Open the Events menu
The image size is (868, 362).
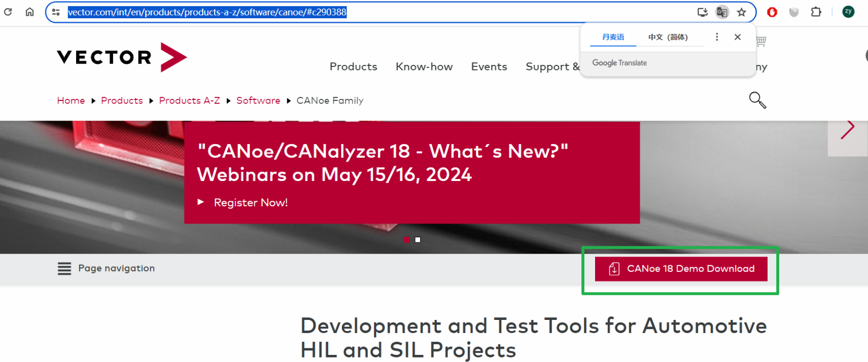(489, 66)
